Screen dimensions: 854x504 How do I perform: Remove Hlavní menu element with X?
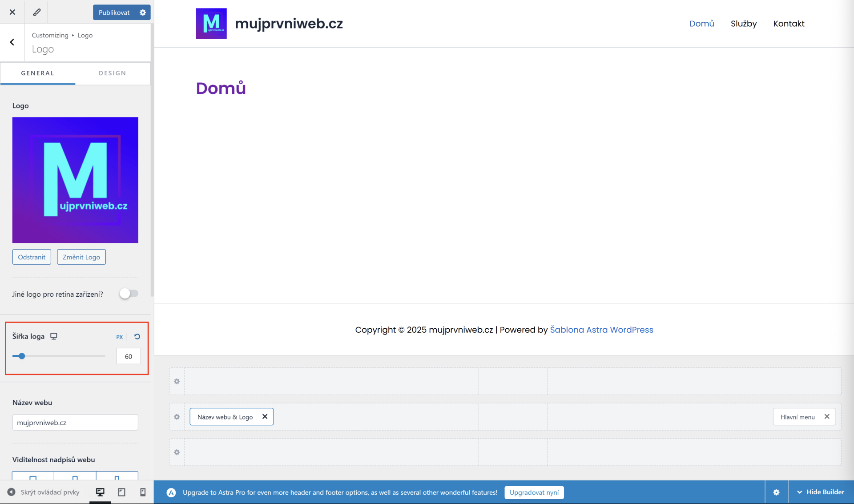(827, 416)
